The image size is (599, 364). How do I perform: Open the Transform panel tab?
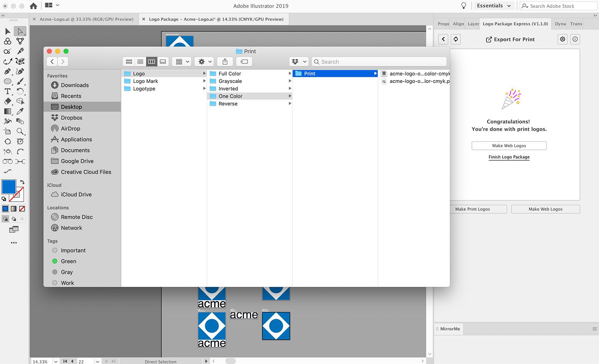point(576,24)
